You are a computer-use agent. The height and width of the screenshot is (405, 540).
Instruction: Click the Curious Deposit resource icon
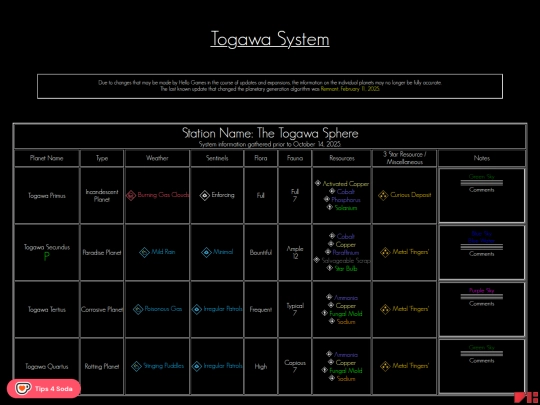[383, 195]
